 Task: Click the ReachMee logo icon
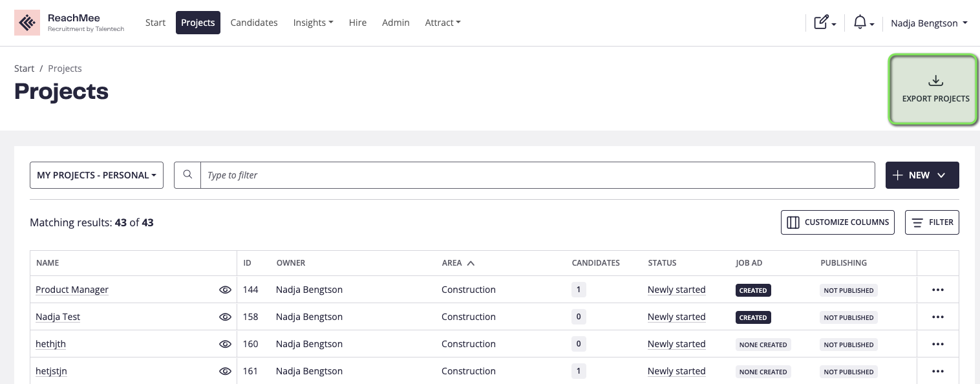[27, 23]
